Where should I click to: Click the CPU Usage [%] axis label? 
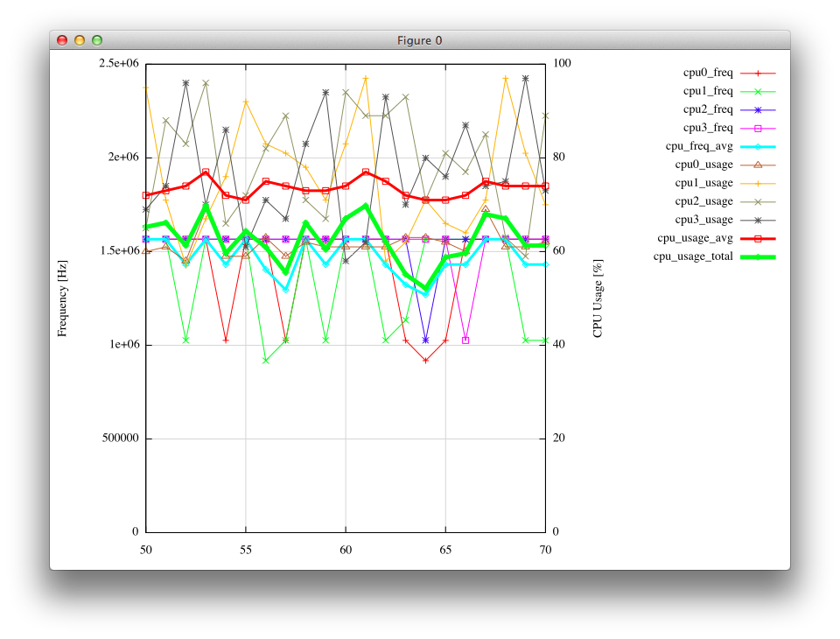[598, 298]
